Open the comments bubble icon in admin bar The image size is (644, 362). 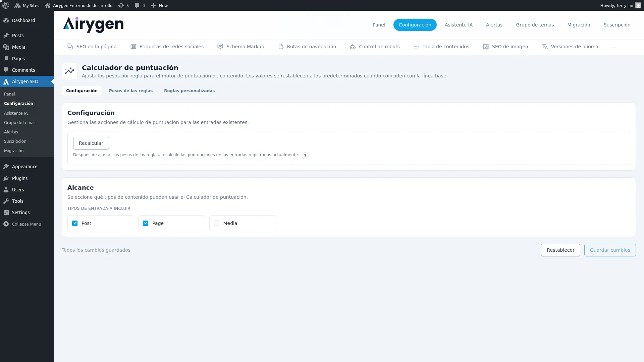[137, 5]
